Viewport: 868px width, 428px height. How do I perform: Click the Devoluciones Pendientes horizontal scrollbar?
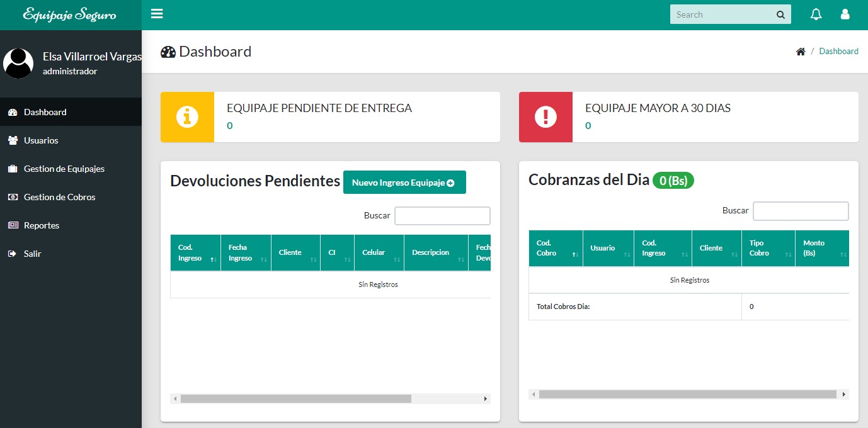pos(295,398)
